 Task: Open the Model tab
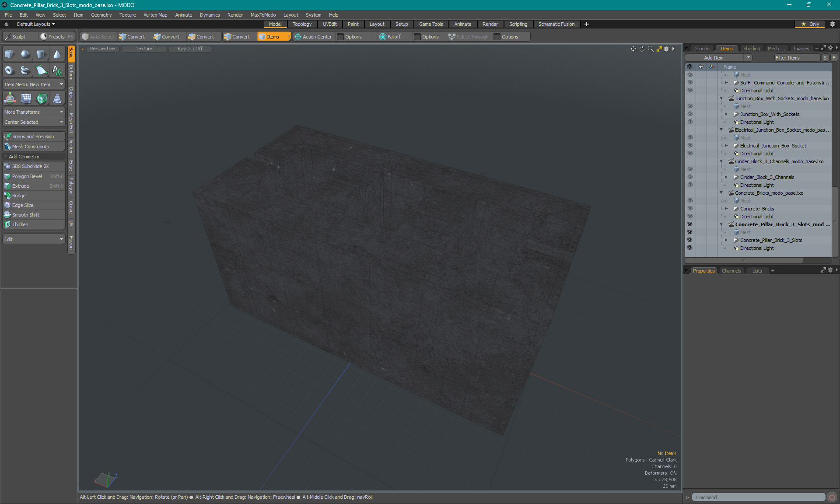tap(275, 24)
